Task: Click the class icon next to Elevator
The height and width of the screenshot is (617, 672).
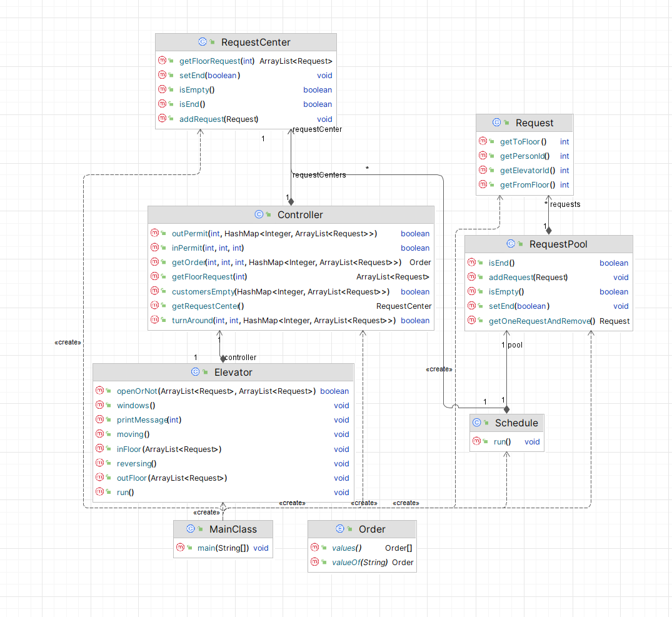Action: coord(196,372)
